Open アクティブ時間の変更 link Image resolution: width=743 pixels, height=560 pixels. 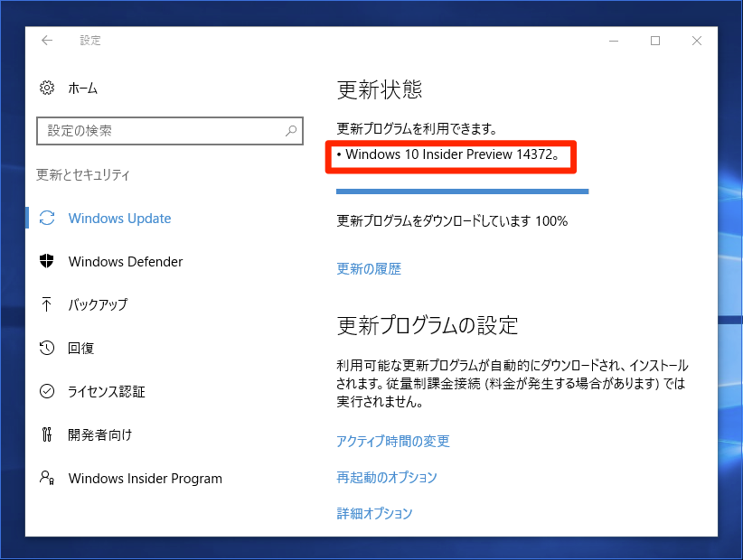[393, 441]
